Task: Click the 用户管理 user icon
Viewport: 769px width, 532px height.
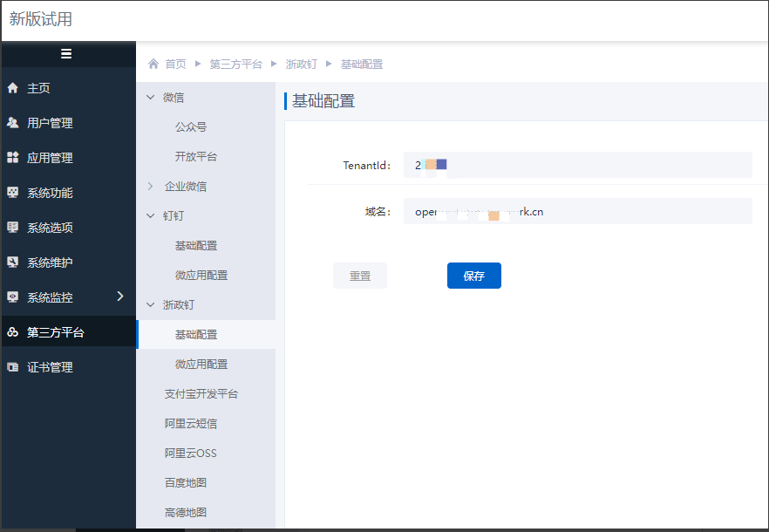Action: coord(13,123)
